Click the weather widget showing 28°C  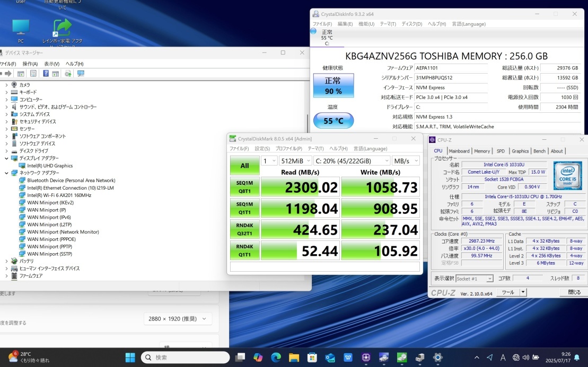pyautogui.click(x=29, y=357)
